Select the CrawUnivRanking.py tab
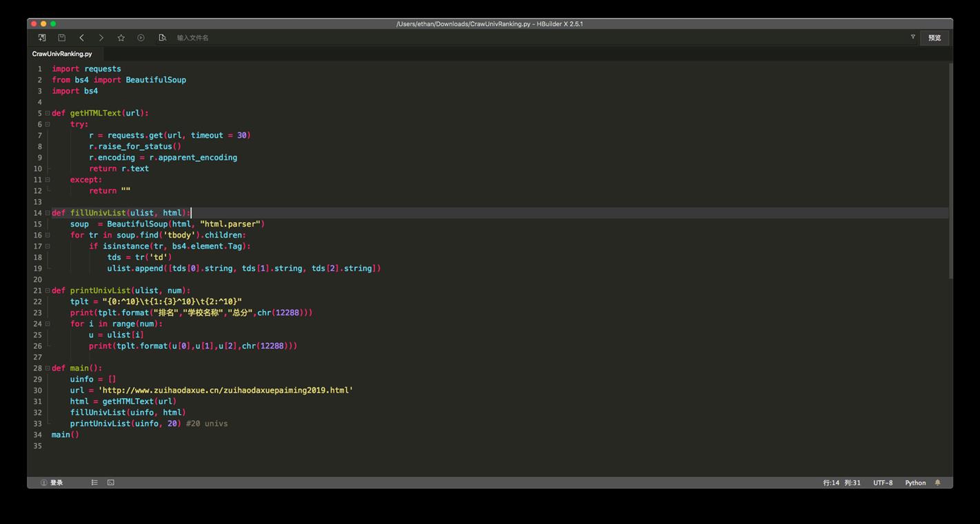This screenshot has height=524, width=980. (62, 54)
